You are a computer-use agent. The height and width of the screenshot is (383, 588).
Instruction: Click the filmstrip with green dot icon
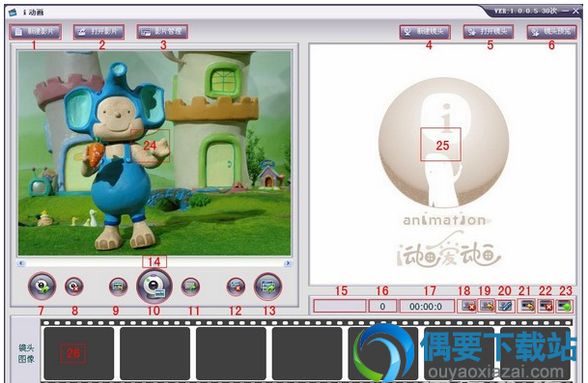coord(564,306)
